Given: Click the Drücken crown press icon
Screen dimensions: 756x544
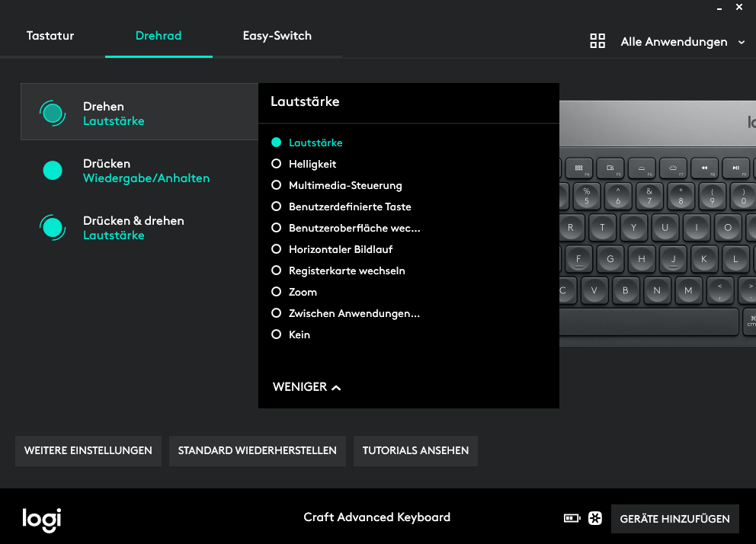Looking at the screenshot, I should coord(53,171).
